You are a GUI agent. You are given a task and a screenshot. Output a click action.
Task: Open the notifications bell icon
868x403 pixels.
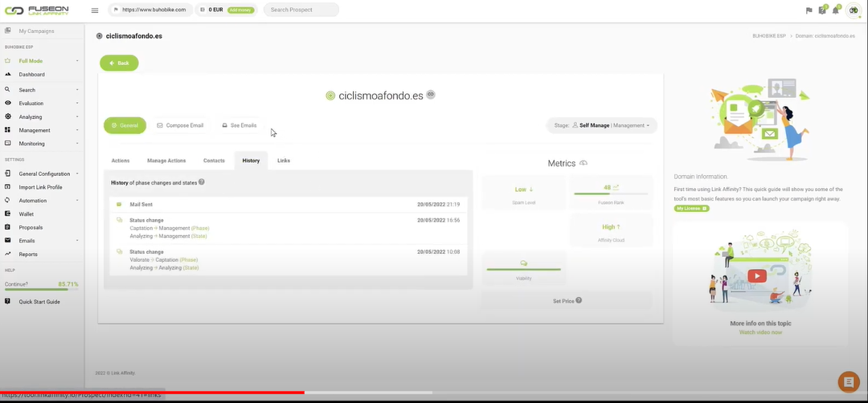point(835,10)
